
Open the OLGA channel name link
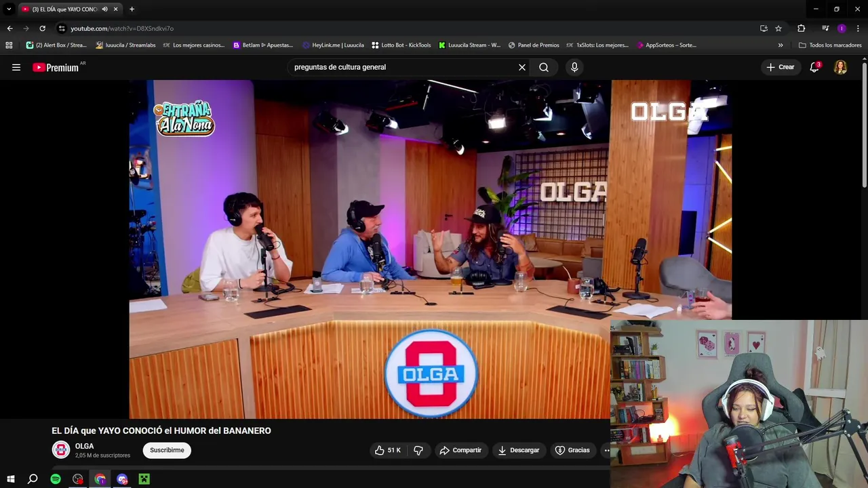pyautogui.click(x=85, y=446)
